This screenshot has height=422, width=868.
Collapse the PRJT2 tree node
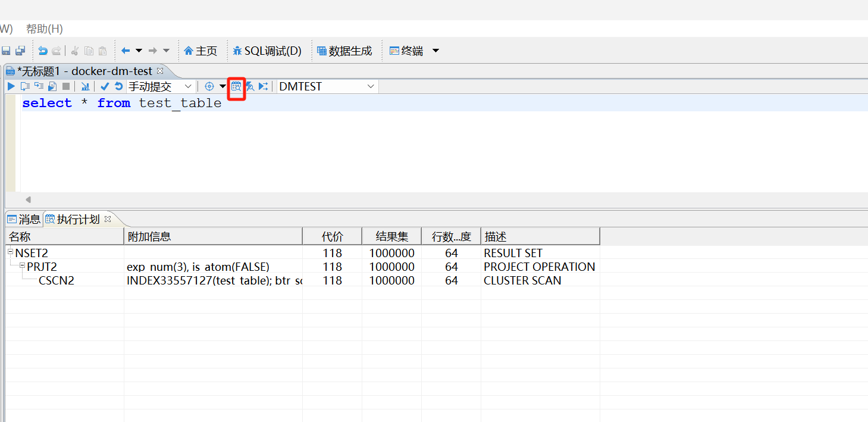23,265
